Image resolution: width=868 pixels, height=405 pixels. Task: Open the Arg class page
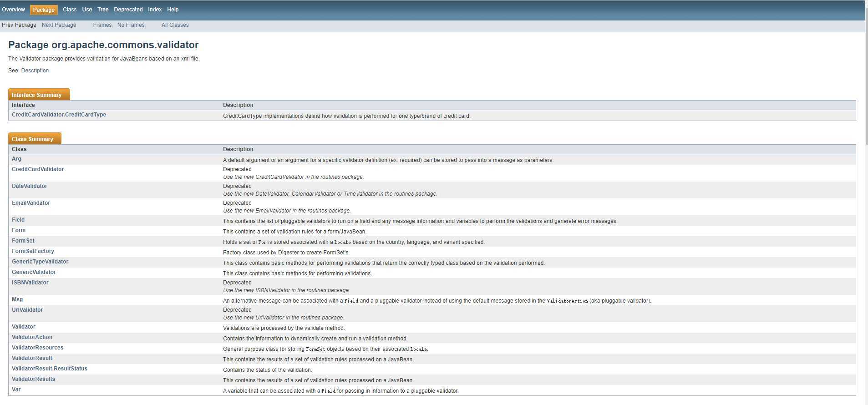[16, 159]
